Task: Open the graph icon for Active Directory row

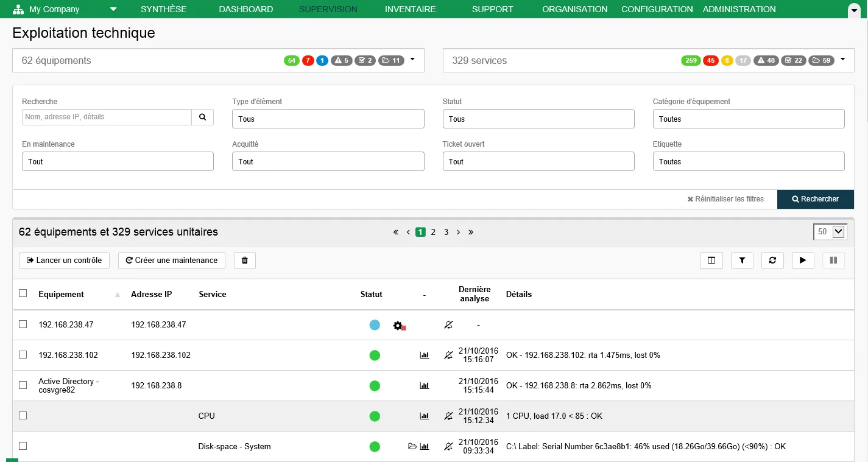Action: point(425,386)
